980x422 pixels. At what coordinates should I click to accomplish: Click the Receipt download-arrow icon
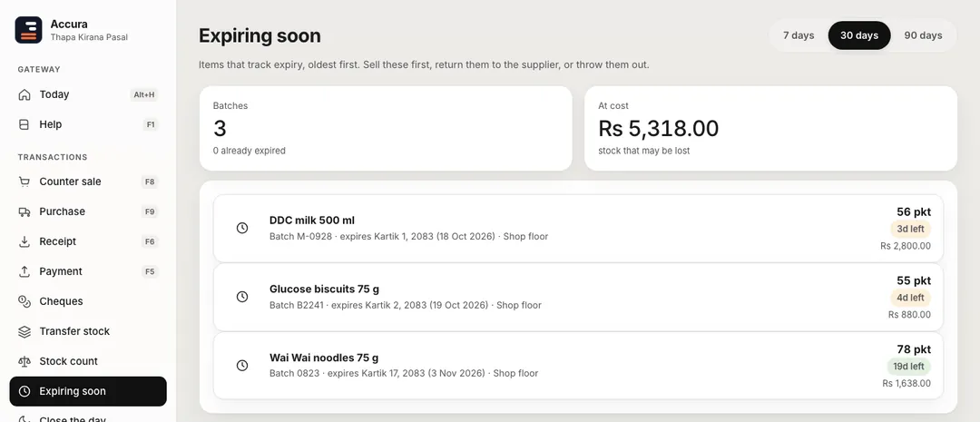24,242
